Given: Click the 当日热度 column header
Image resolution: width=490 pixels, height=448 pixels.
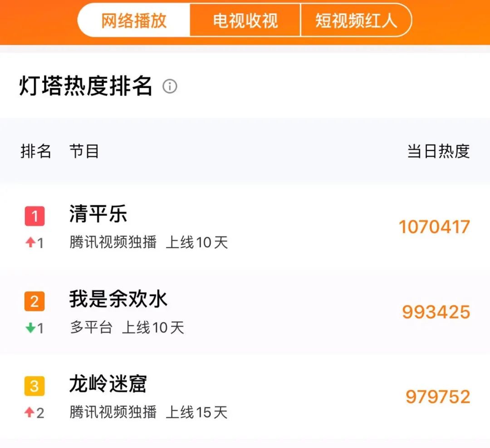Looking at the screenshot, I should [439, 151].
